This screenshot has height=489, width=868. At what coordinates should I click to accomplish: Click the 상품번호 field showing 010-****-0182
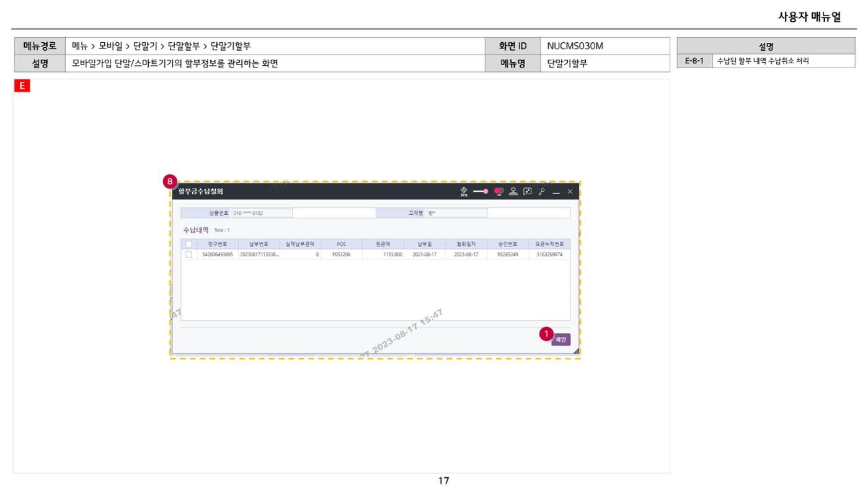coord(262,213)
